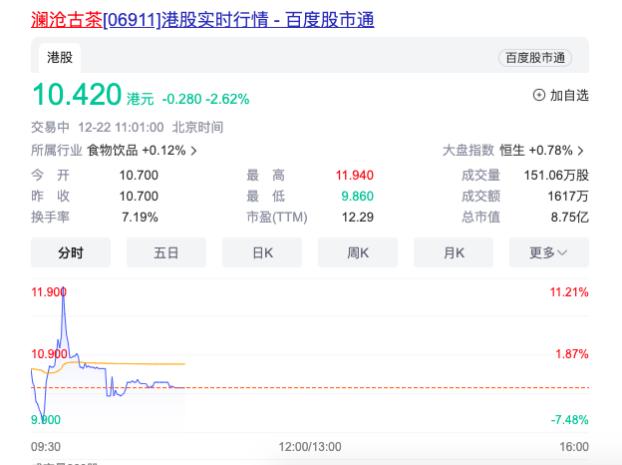Image resolution: width=622 pixels, height=465 pixels.
Task: Show the 月K monthly candlestick chart
Action: pyautogui.click(x=453, y=253)
